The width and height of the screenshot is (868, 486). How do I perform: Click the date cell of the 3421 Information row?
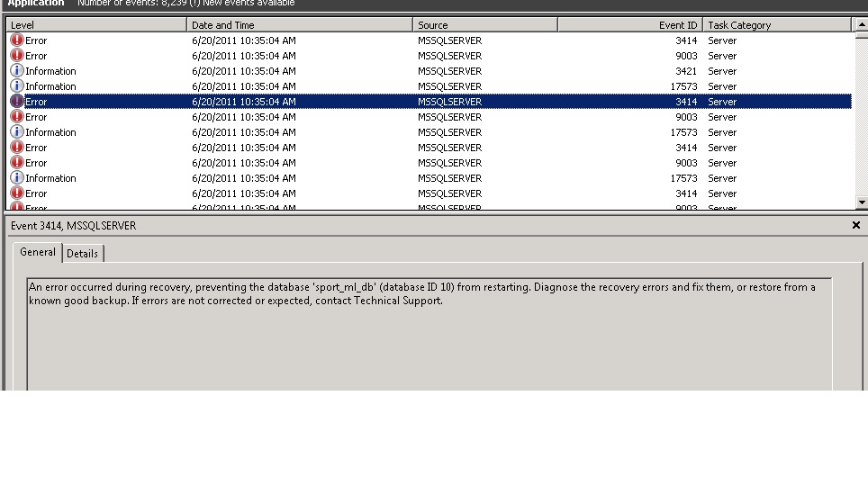[x=244, y=71]
